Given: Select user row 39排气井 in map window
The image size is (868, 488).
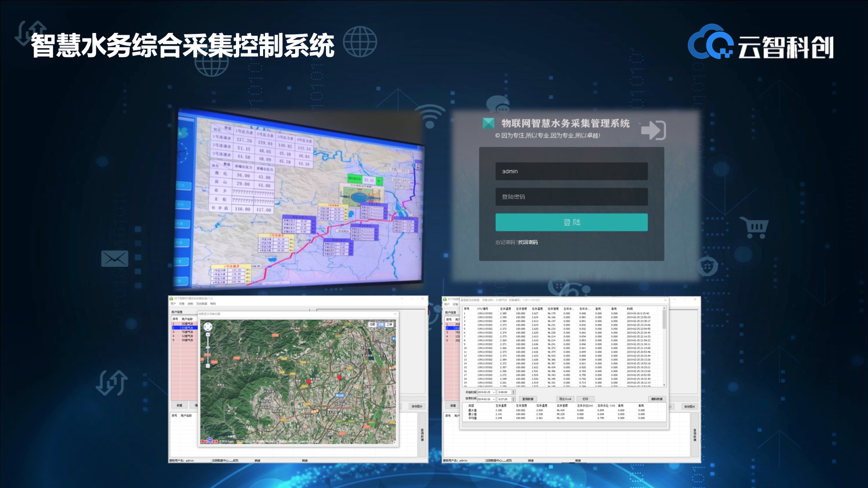Looking at the screenshot, I should (x=184, y=340).
